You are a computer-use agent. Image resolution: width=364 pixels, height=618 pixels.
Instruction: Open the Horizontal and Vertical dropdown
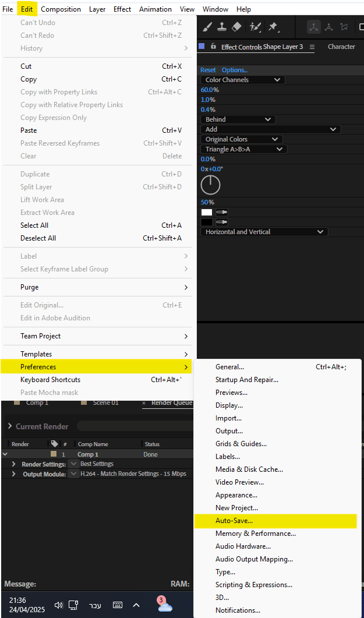coord(264,232)
